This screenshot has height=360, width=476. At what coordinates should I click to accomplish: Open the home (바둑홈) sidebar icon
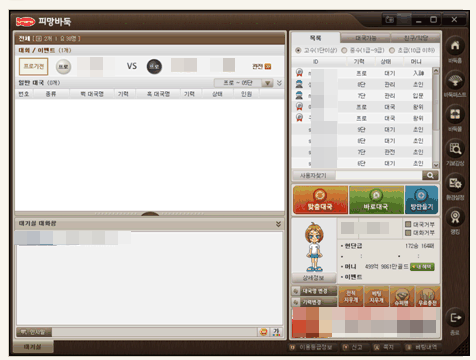[455, 46]
